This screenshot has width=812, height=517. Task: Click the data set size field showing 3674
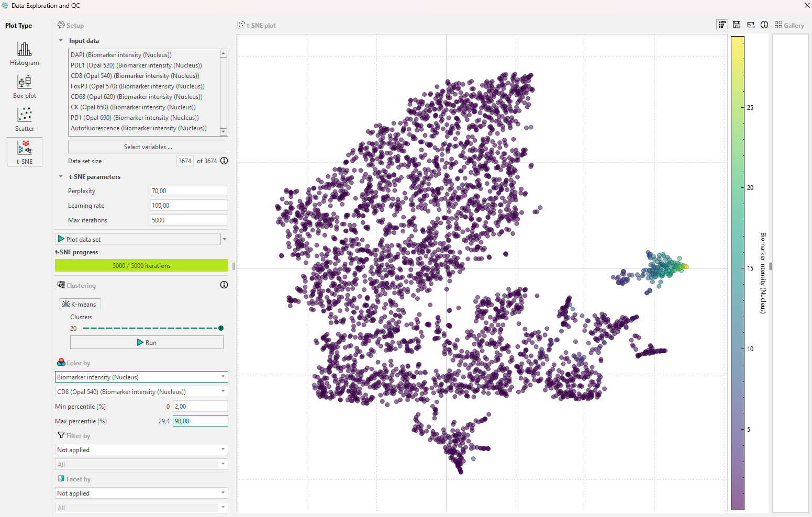[185, 161]
